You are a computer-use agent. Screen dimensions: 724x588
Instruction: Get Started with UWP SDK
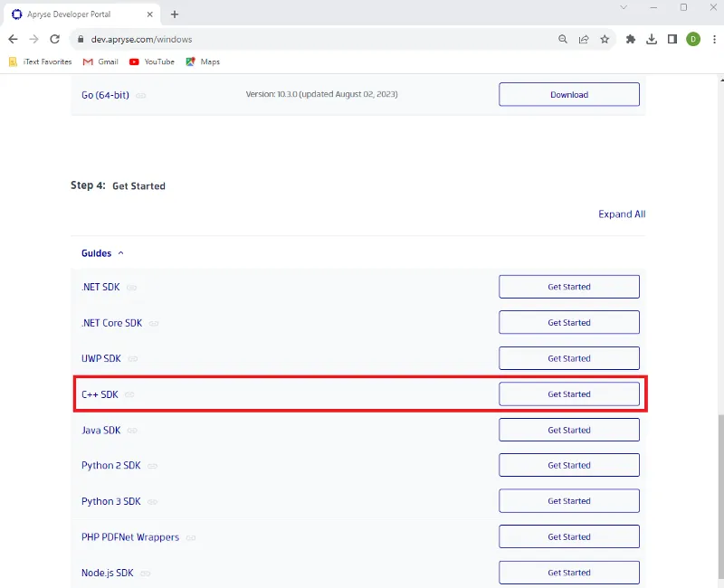pos(569,358)
